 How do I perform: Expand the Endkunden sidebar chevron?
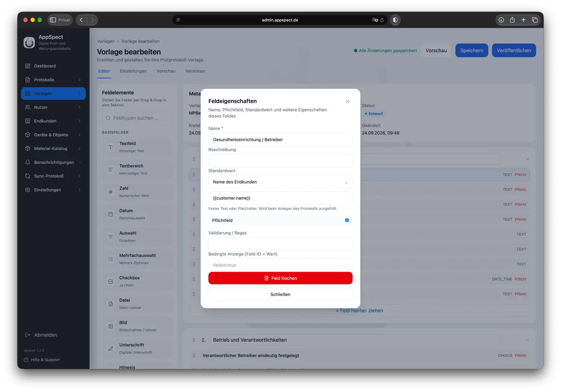coord(79,121)
